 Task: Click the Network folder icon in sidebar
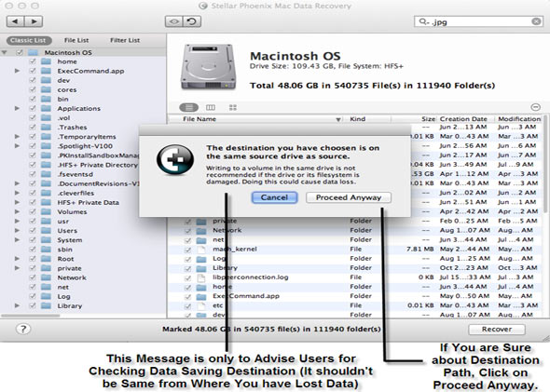pyautogui.click(x=46, y=277)
